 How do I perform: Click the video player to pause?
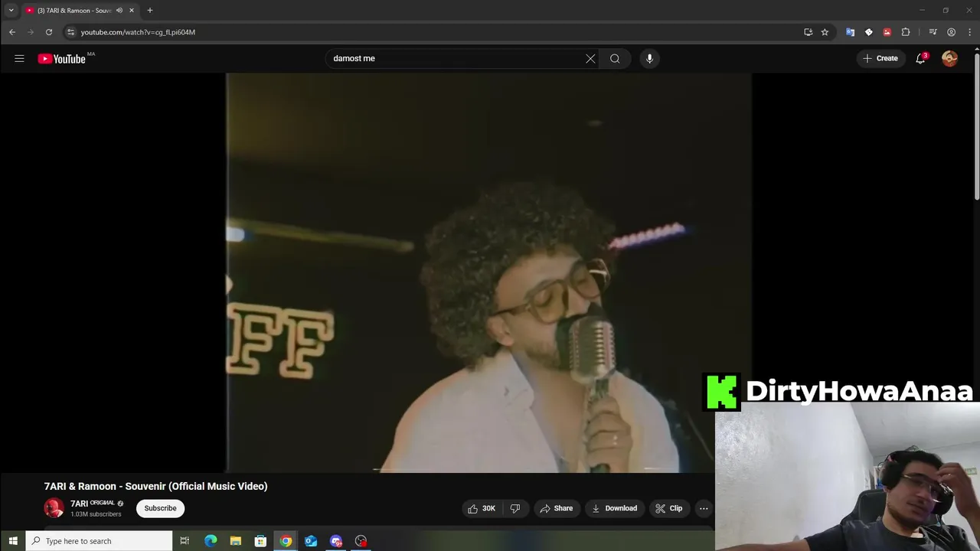tap(488, 272)
